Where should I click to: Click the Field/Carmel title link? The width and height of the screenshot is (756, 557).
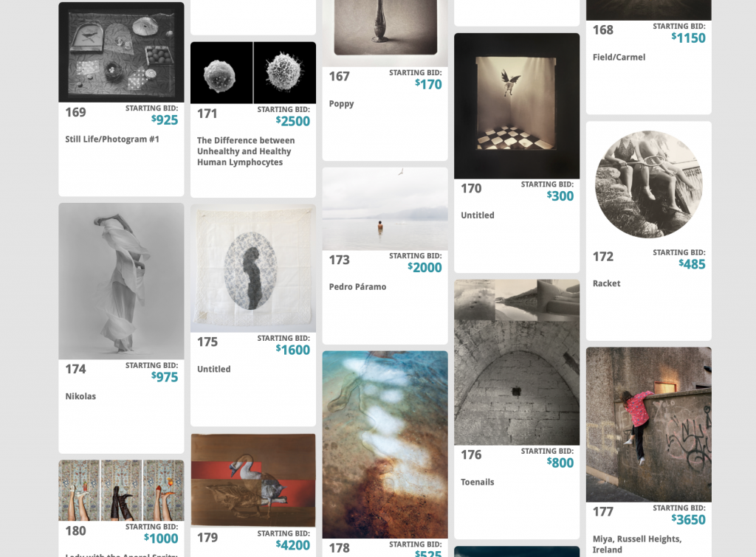619,58
